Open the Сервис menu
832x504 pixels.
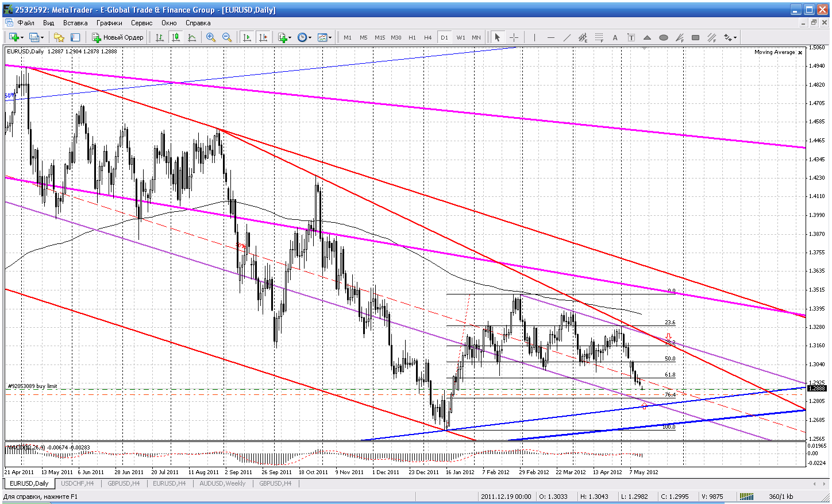[141, 23]
